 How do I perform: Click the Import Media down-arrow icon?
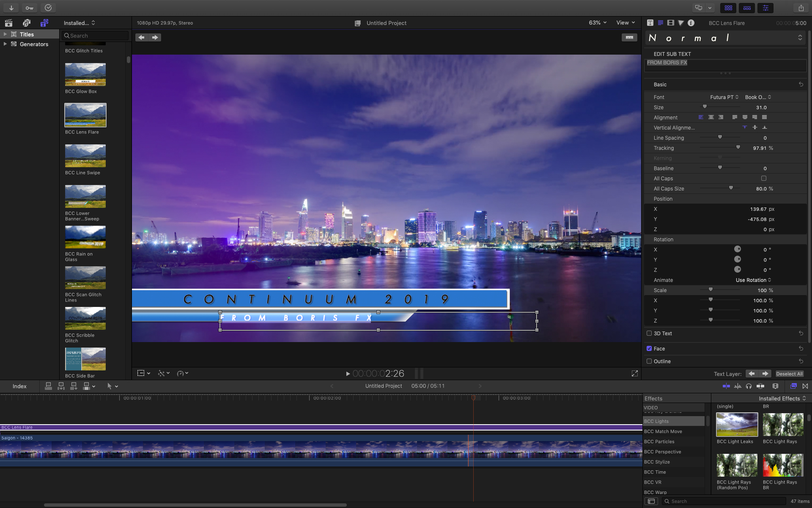pos(11,8)
